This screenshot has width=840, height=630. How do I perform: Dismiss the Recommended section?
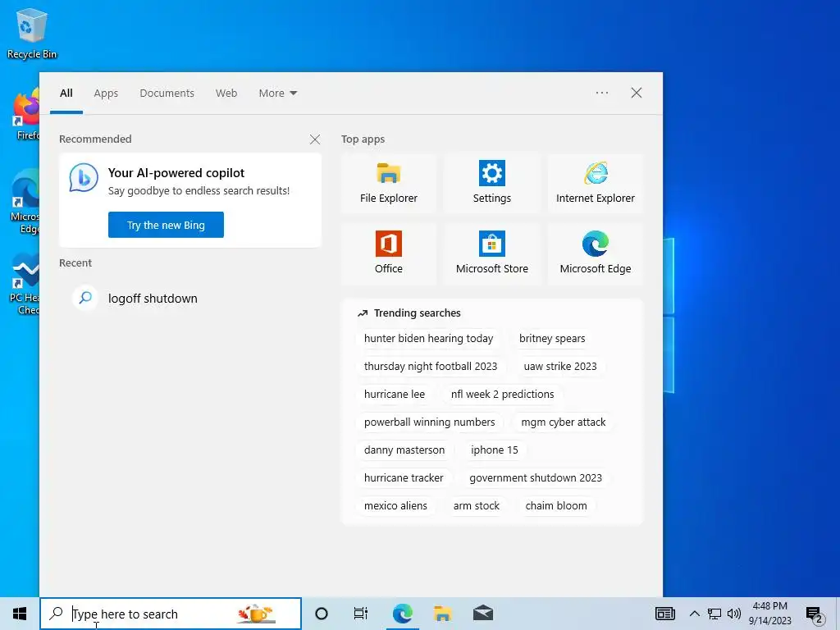pos(315,139)
